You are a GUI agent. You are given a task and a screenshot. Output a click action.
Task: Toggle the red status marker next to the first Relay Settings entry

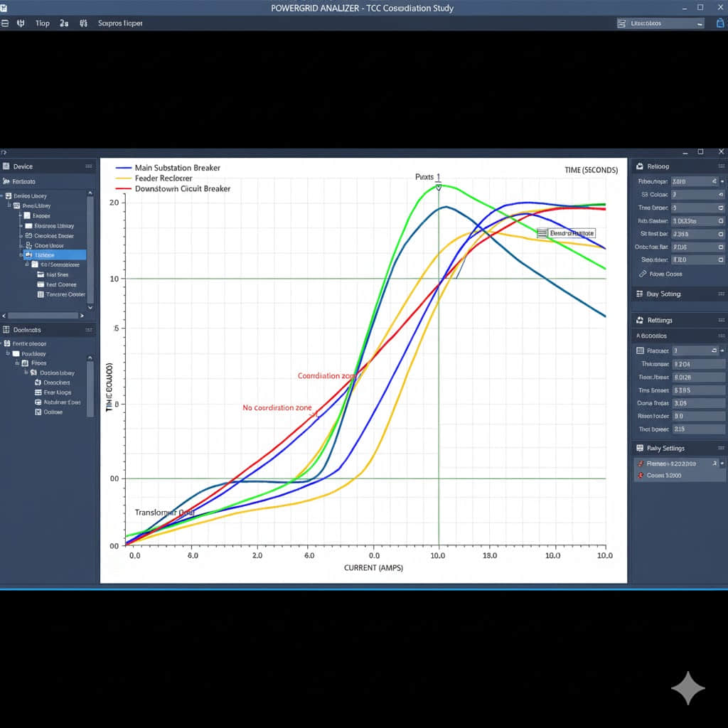(641, 464)
